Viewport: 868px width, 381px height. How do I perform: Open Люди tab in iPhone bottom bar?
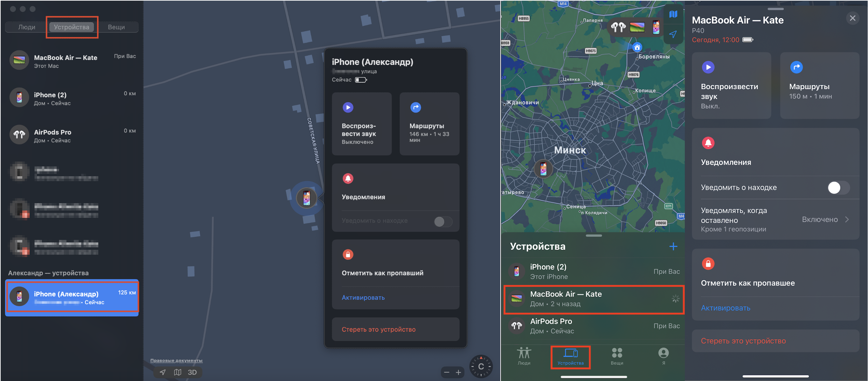coord(524,357)
